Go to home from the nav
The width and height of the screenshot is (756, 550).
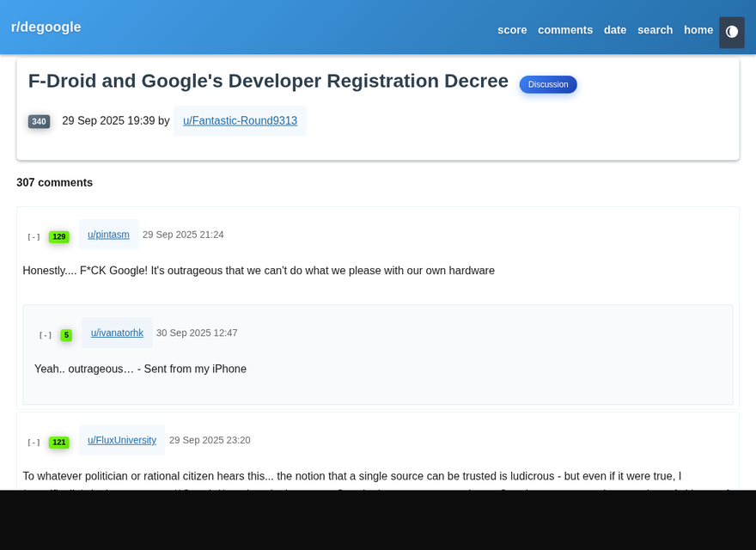coord(698,30)
